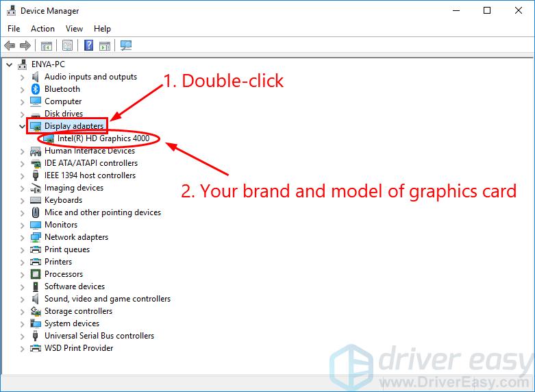Minimize the Device Manager window
This screenshot has width=535, height=392.
click(456, 10)
